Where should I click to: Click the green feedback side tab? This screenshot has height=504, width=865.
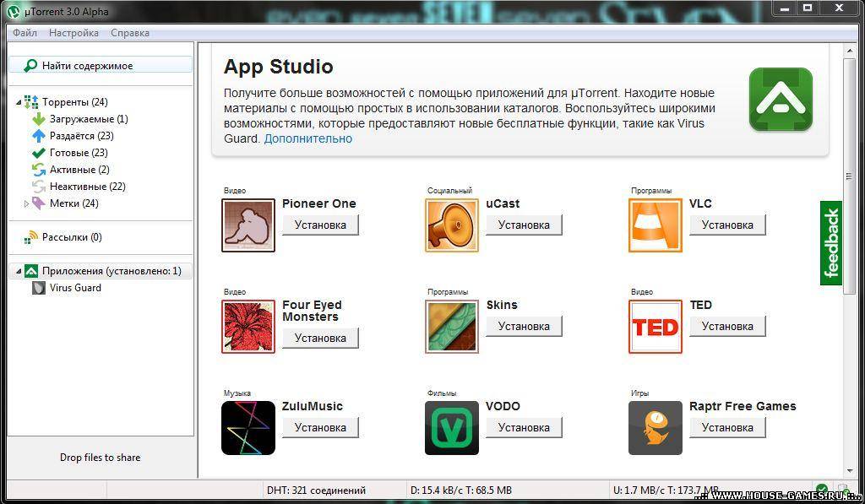coord(831,242)
